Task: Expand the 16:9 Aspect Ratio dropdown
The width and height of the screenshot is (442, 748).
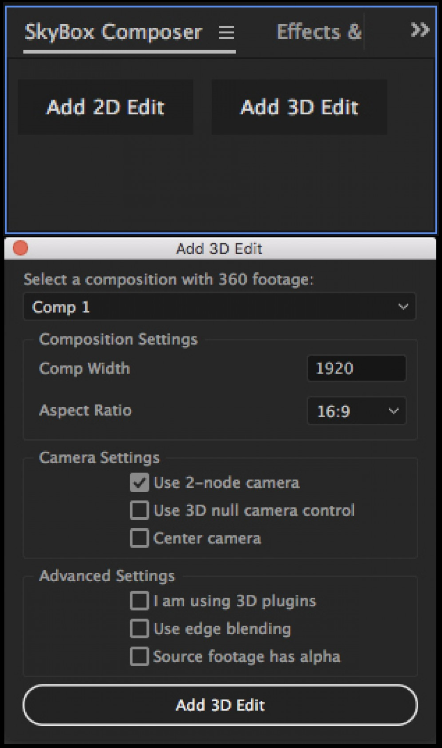Action: (x=357, y=411)
